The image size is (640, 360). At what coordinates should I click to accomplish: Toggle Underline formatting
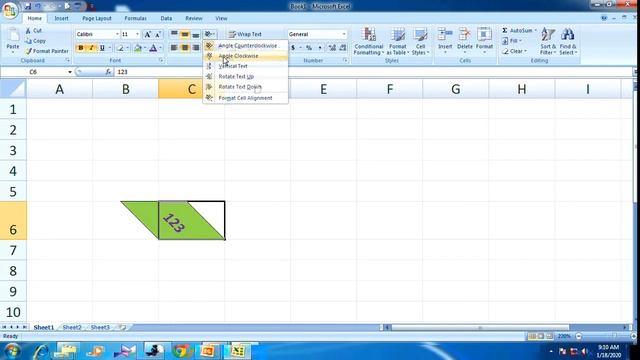pos(102,48)
